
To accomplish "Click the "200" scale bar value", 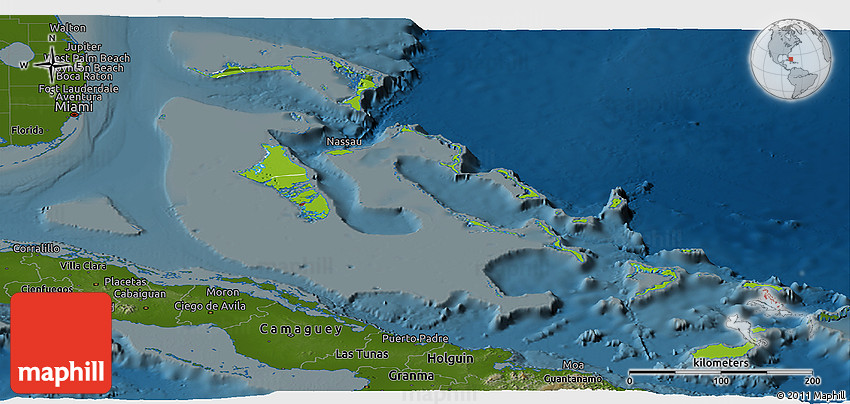I will click(813, 381).
